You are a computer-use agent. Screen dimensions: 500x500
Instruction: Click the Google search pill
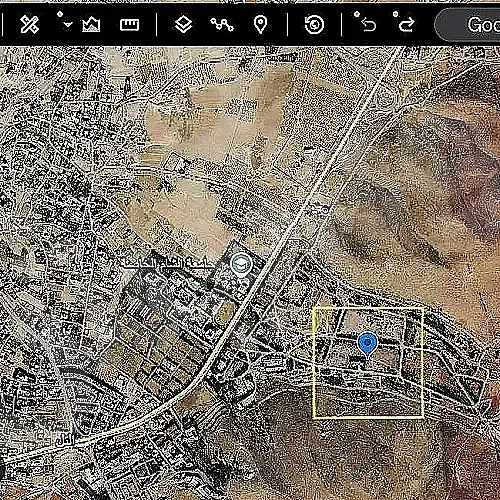(467, 25)
